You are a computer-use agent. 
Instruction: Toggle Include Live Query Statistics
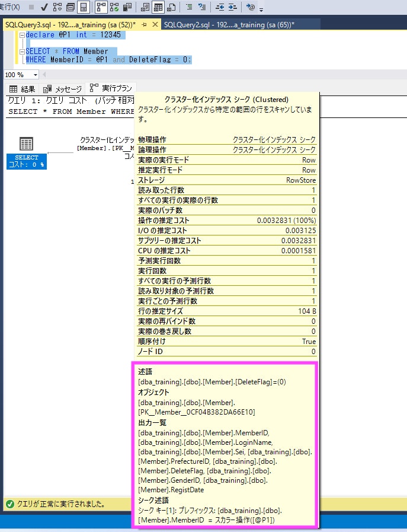(x=114, y=7)
